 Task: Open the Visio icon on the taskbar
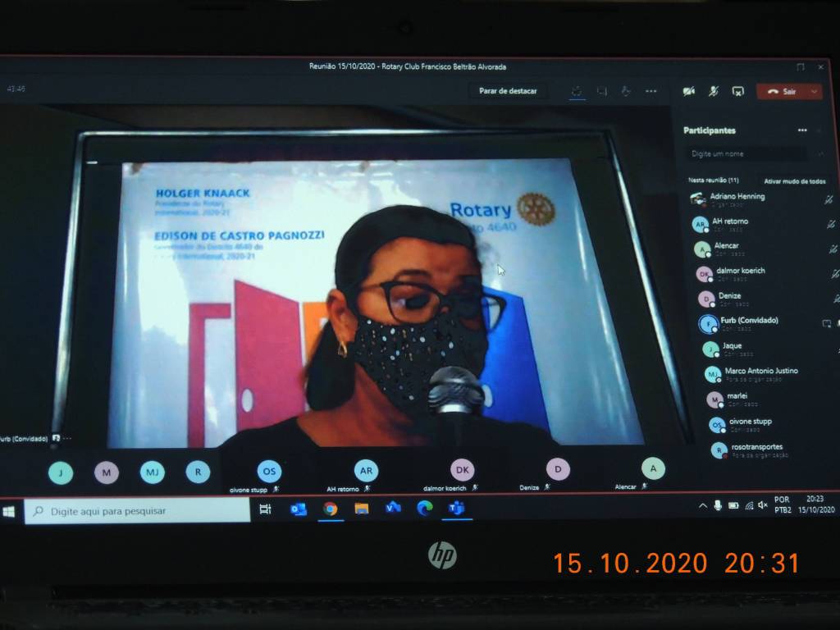tap(393, 508)
